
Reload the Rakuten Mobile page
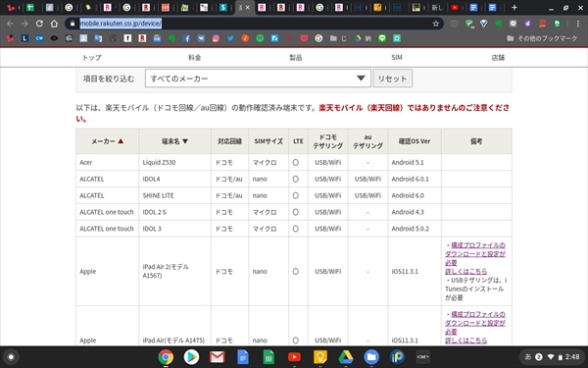[39, 24]
